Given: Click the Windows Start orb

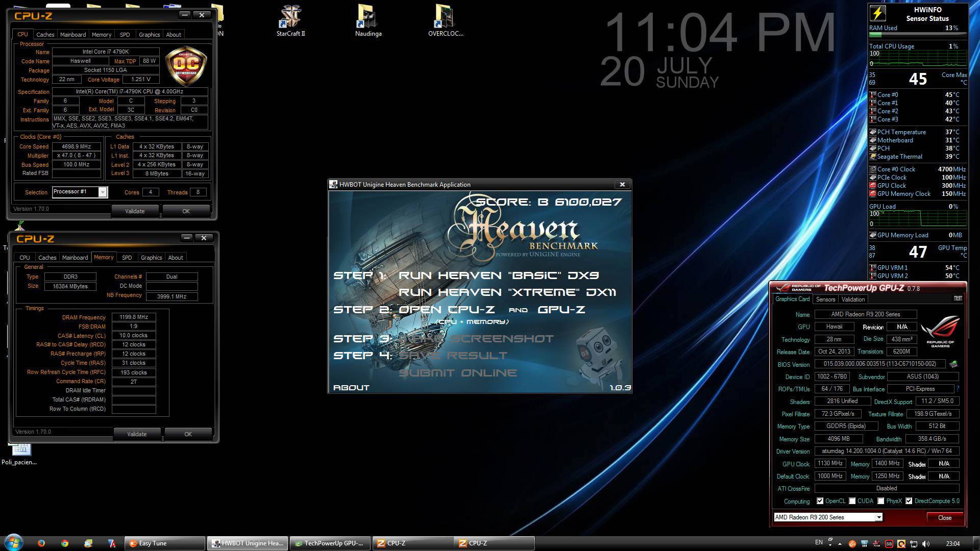Looking at the screenshot, I should coord(13,543).
